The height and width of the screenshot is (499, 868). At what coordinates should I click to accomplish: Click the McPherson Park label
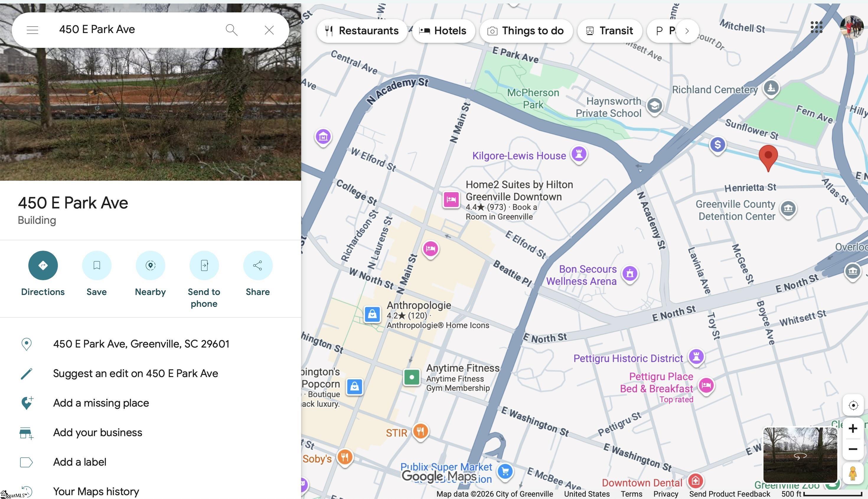point(533,99)
